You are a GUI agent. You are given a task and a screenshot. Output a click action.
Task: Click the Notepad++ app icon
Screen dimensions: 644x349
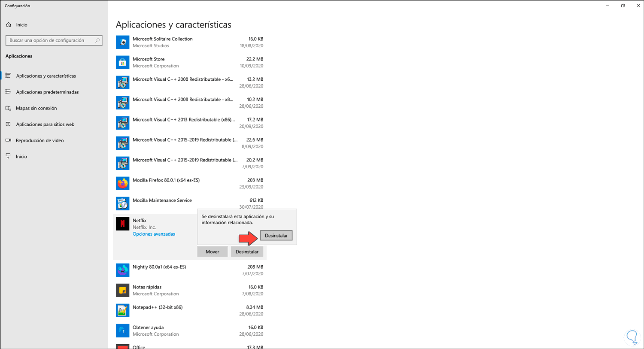(x=122, y=310)
